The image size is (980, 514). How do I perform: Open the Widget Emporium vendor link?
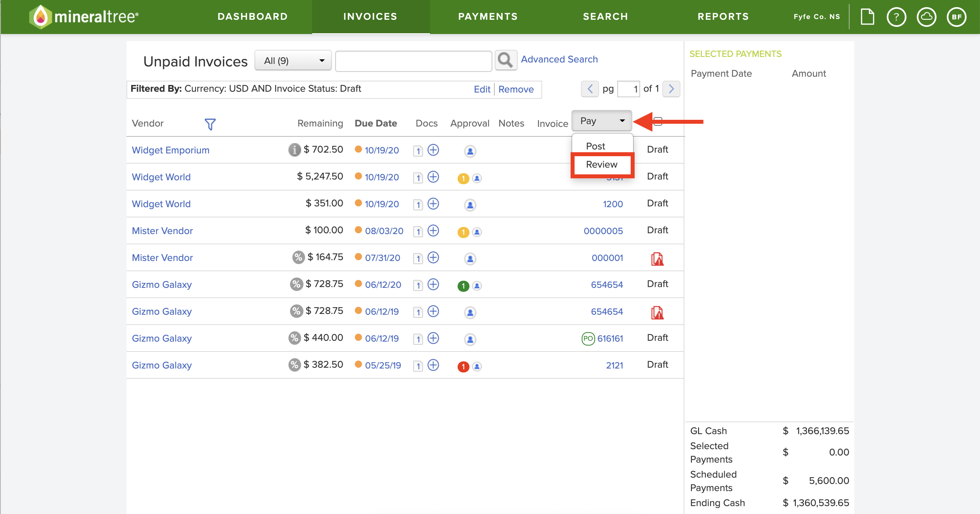point(171,150)
